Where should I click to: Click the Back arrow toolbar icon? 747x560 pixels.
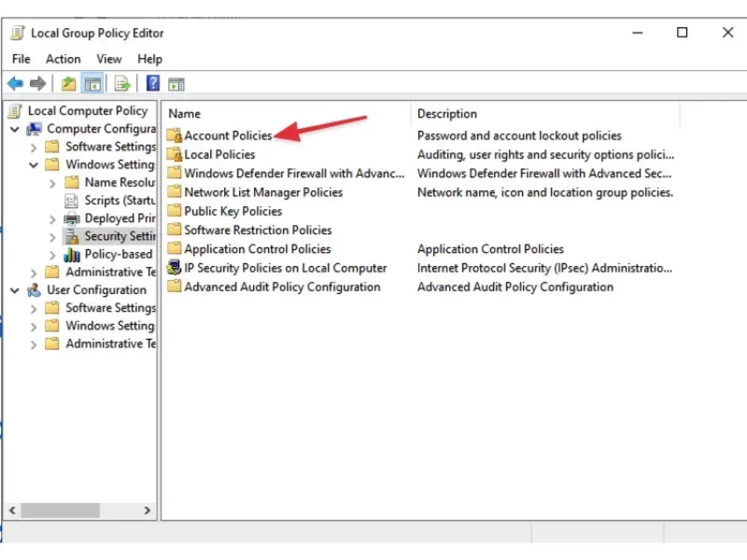pos(15,84)
